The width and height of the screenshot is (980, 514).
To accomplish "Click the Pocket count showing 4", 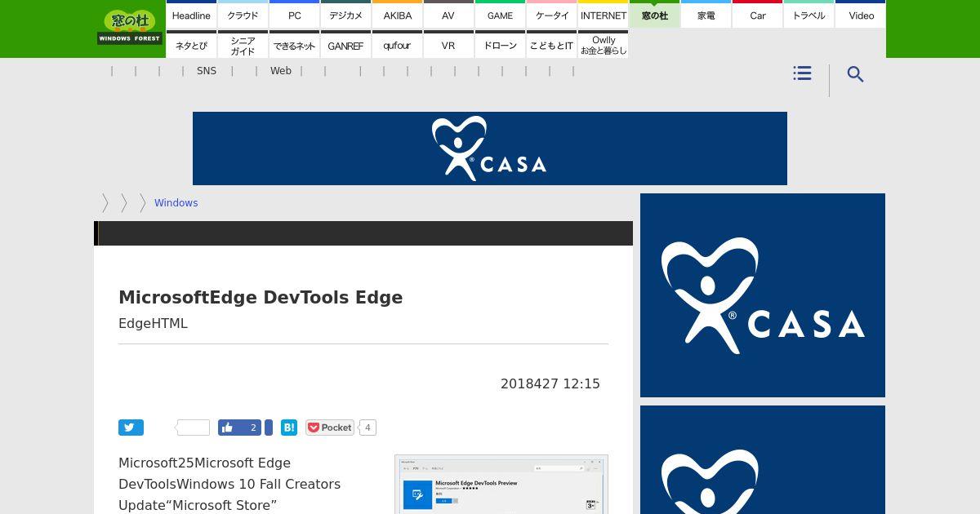I will tap(367, 428).
